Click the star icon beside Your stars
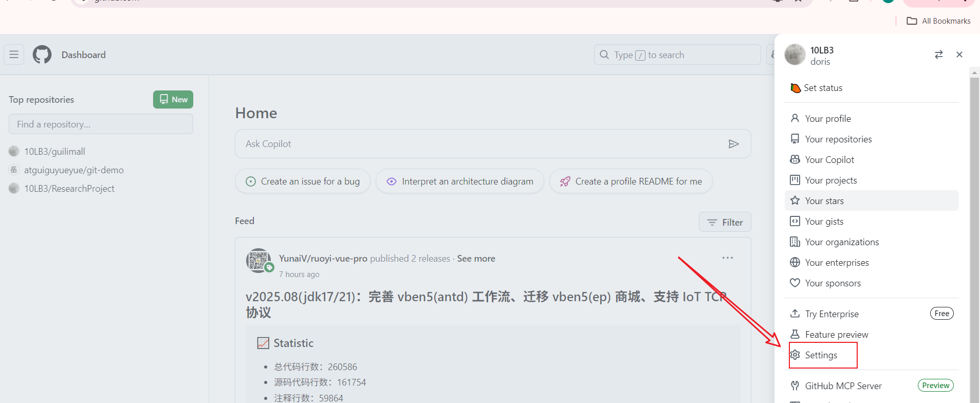980x403 pixels. pos(795,200)
